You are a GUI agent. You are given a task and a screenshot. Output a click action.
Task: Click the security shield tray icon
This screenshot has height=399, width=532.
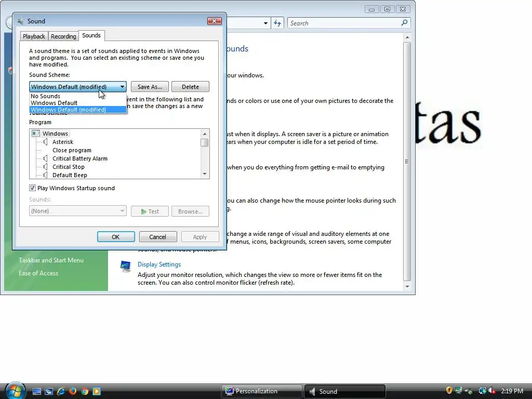[x=449, y=391]
